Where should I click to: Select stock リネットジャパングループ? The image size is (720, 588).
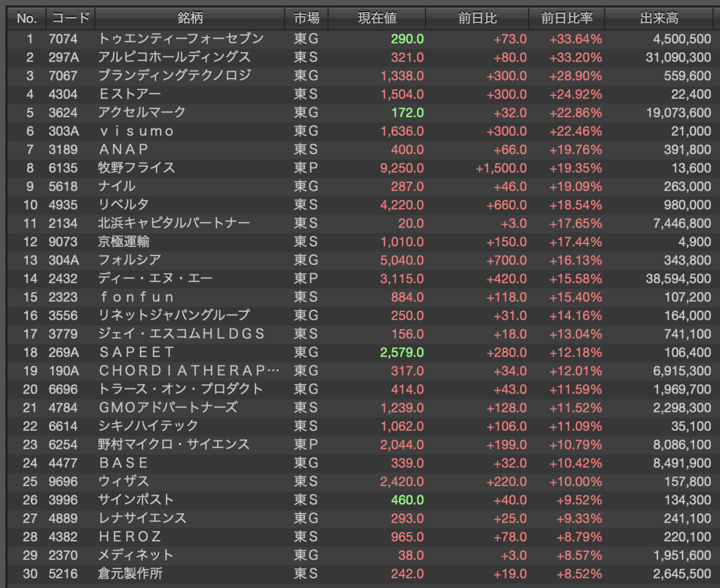[x=174, y=315]
